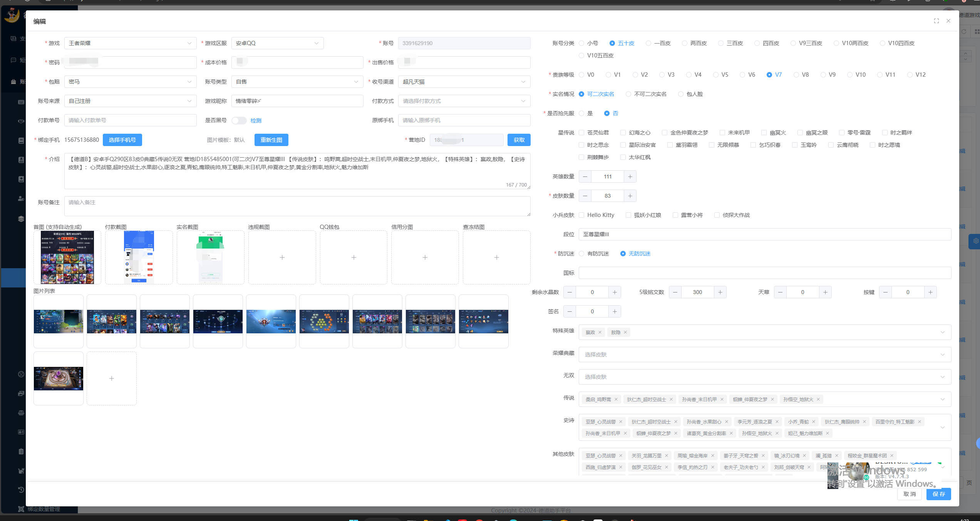Open the 游戏 dropdown showing 王者荣耀
This screenshot has height=521, width=980.
point(131,43)
